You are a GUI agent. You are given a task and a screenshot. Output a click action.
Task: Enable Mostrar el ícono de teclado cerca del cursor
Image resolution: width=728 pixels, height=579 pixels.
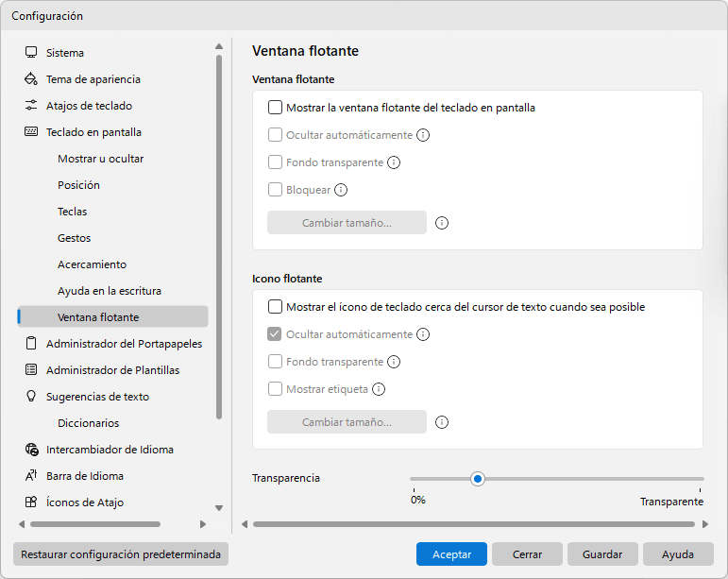[276, 307]
